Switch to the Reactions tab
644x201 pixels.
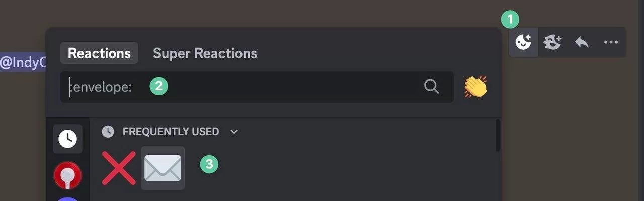[x=99, y=53]
